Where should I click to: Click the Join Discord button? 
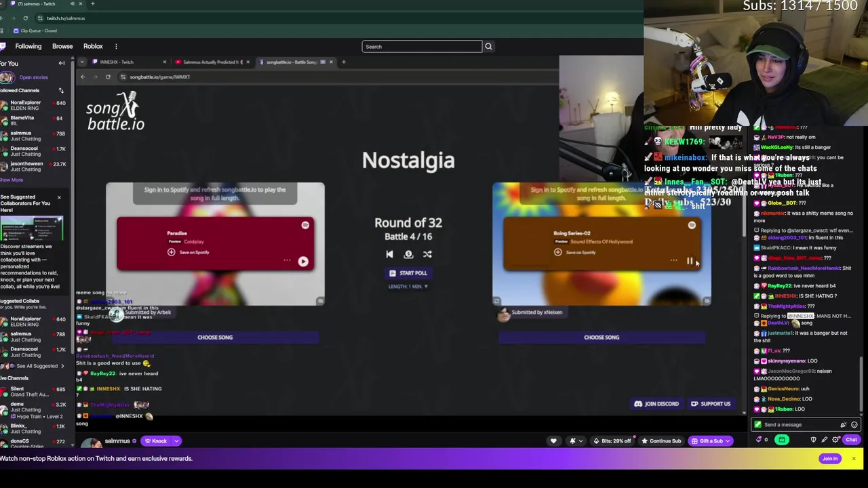point(656,404)
